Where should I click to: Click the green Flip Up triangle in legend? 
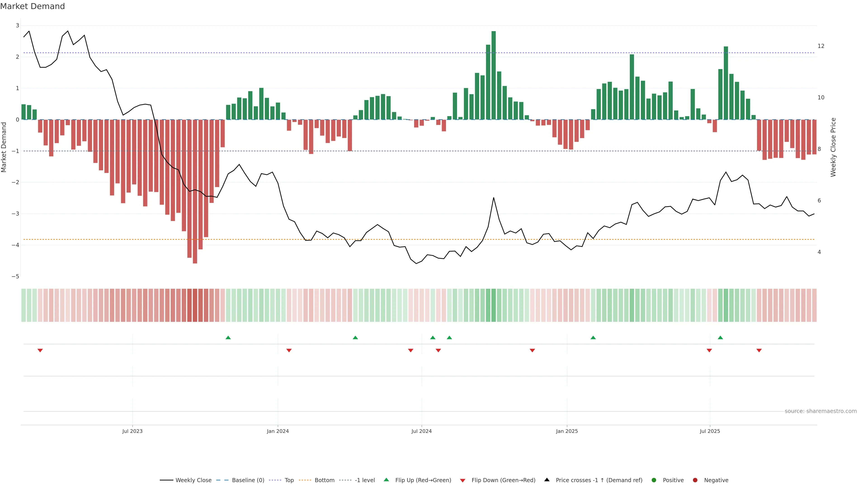tap(386, 480)
